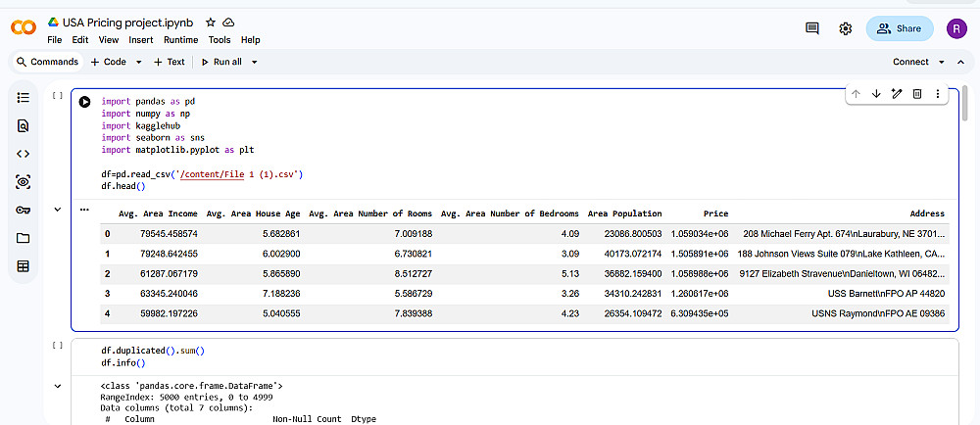Viewport: 980px width, 425px height.
Task: Click the Share button
Action: tap(900, 28)
